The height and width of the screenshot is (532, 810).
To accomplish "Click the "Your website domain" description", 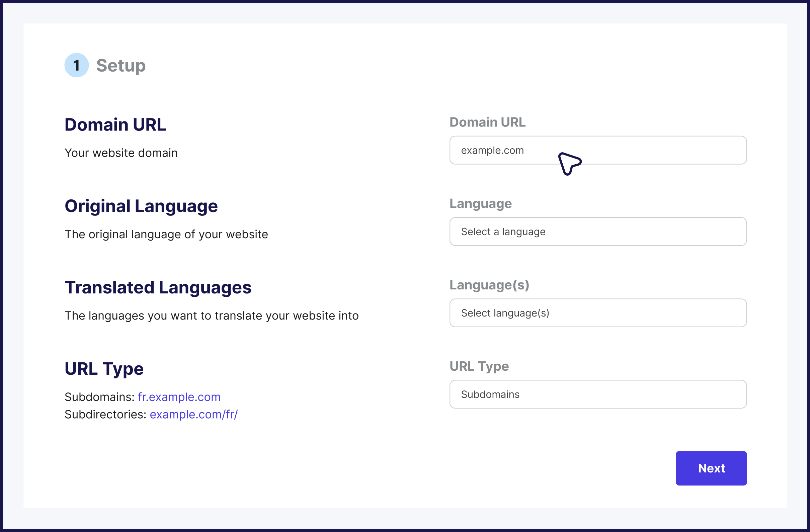I will pos(121,153).
